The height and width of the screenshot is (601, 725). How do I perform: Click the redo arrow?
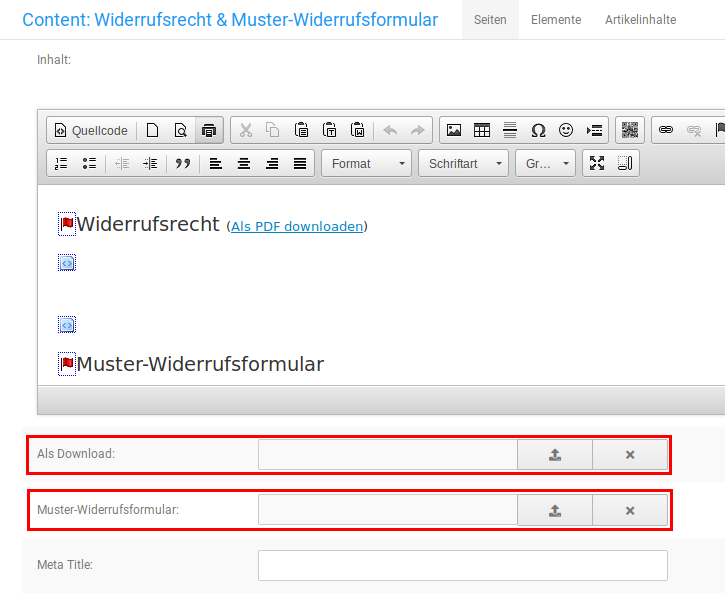coord(418,130)
